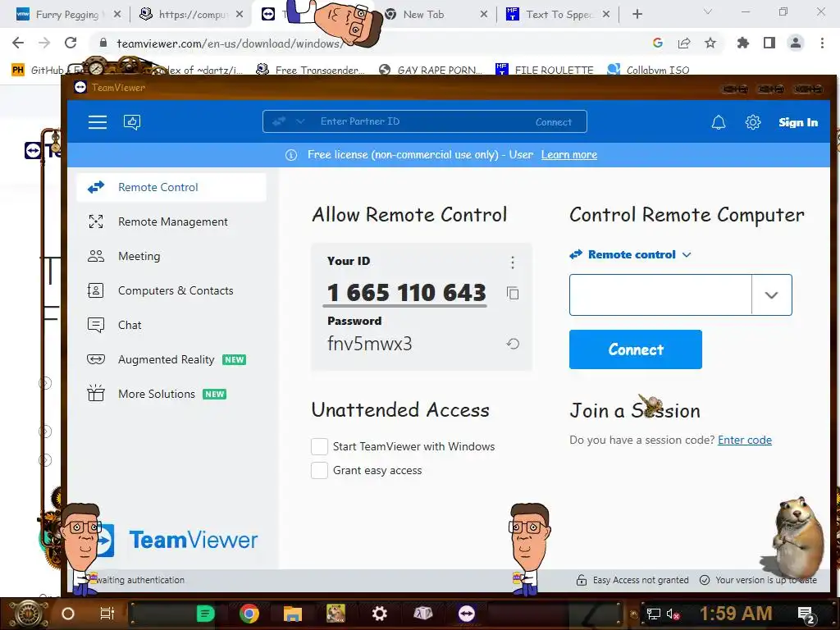Open Computers & Contacts
The image size is (840, 630).
coord(171,290)
